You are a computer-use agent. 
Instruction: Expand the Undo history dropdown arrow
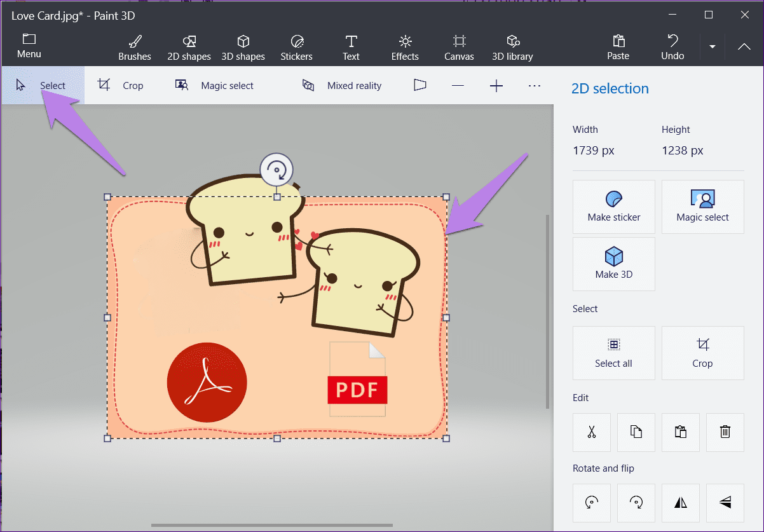(713, 47)
